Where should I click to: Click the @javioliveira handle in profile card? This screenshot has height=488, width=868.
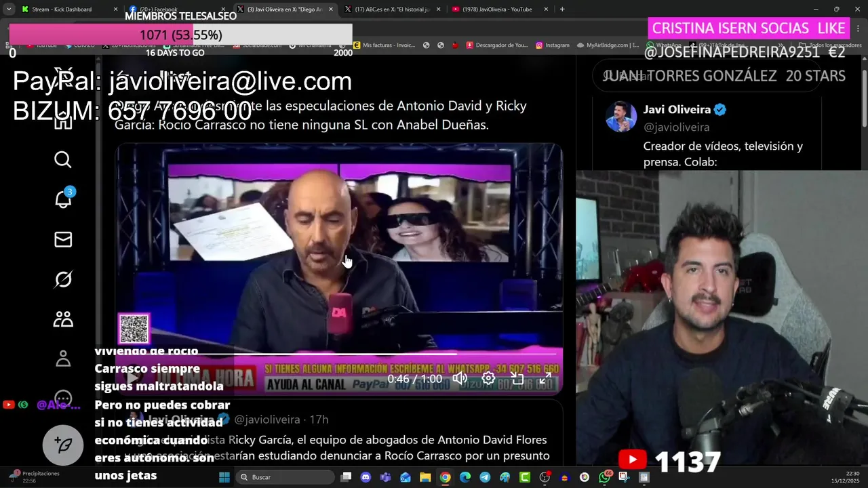tap(676, 127)
